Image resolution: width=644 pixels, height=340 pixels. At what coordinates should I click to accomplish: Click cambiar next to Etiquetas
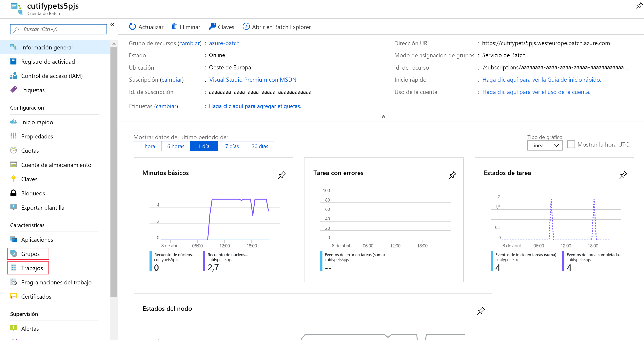tap(166, 106)
